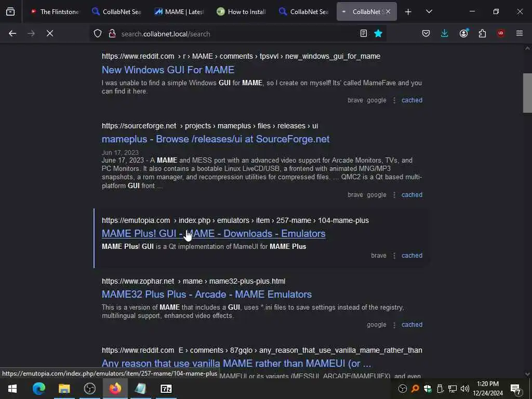Open a new browser tab
Viewport: 532px width, 399px height.
[x=408, y=12]
